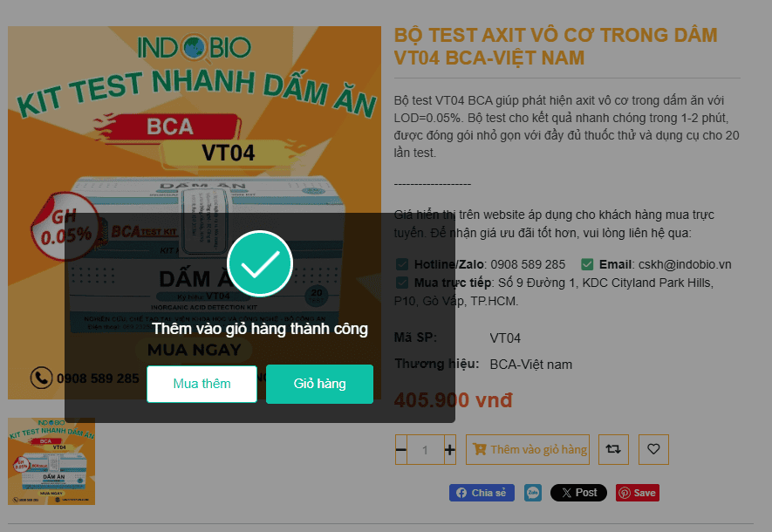Click checkbox icon beside Mua trực tiếp
The width and height of the screenshot is (772, 532).
click(x=402, y=283)
